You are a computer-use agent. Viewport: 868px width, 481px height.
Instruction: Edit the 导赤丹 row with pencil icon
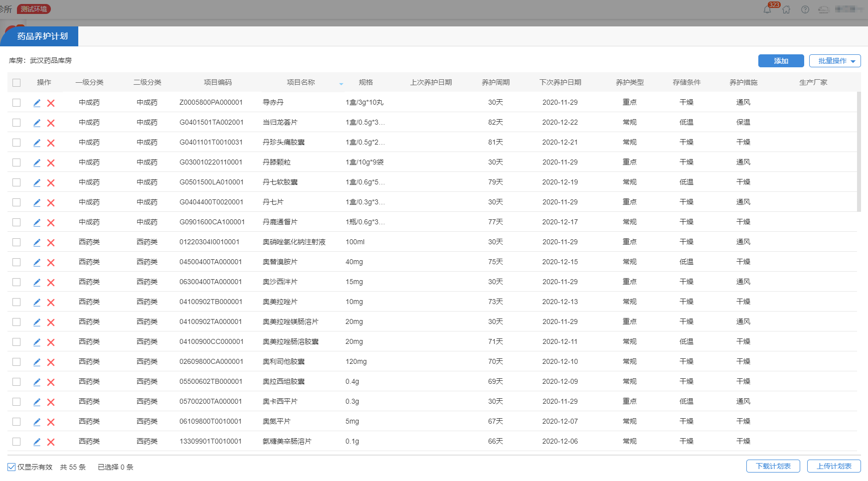coord(37,103)
